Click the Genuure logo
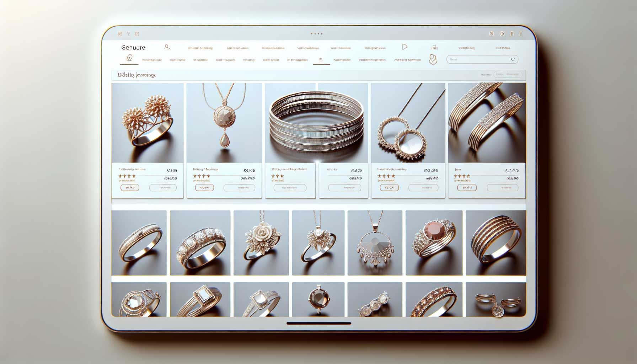The height and width of the screenshot is (364, 637). (133, 47)
